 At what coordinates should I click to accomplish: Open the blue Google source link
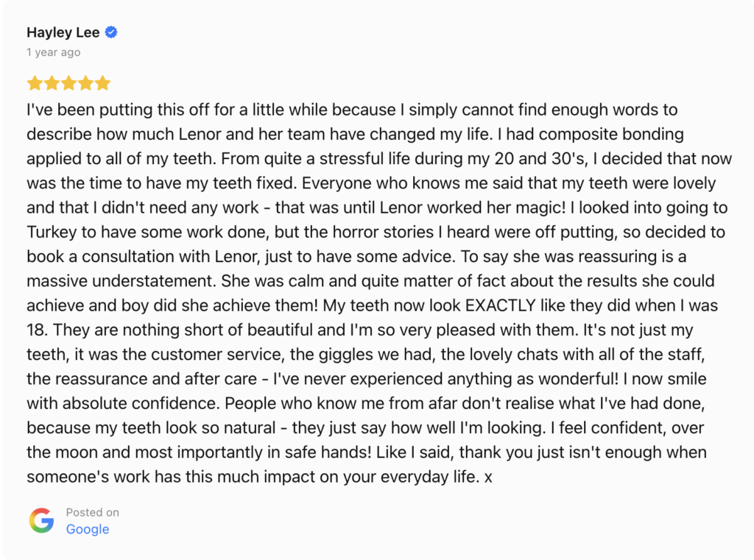(88, 529)
